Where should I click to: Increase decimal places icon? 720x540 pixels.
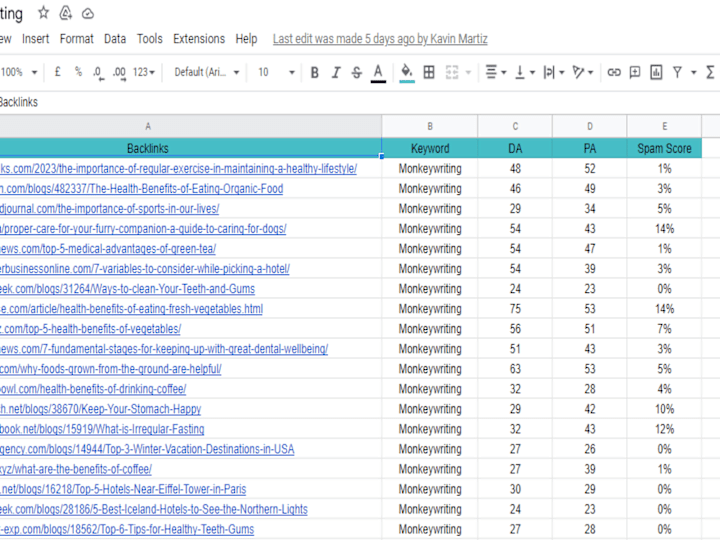pos(120,73)
